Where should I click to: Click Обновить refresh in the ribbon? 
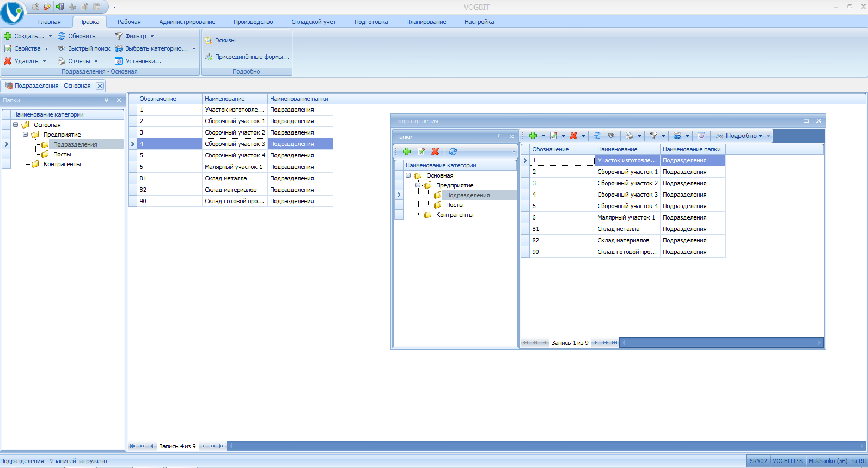point(77,36)
